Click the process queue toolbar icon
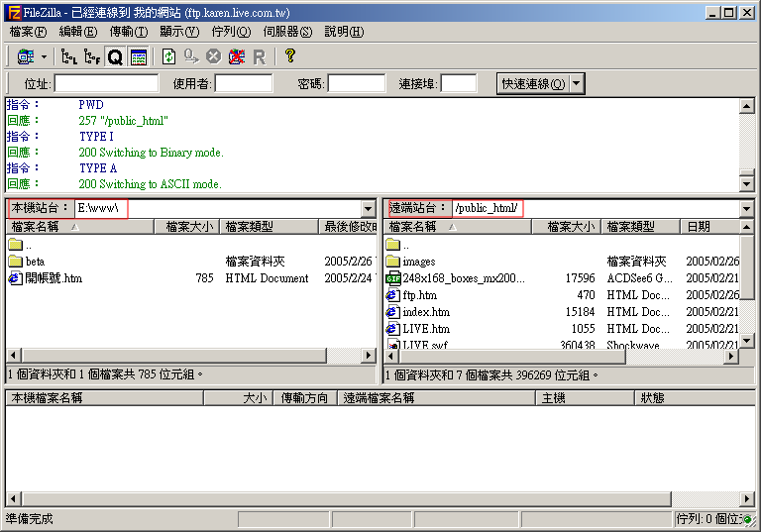The width and height of the screenshot is (761, 532). point(191,56)
